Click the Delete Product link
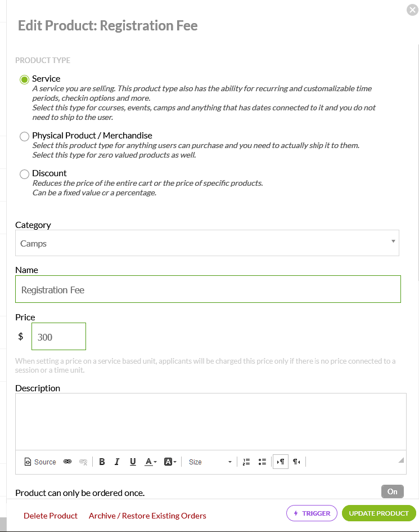Viewport: 419px width, 532px height. pos(51,516)
